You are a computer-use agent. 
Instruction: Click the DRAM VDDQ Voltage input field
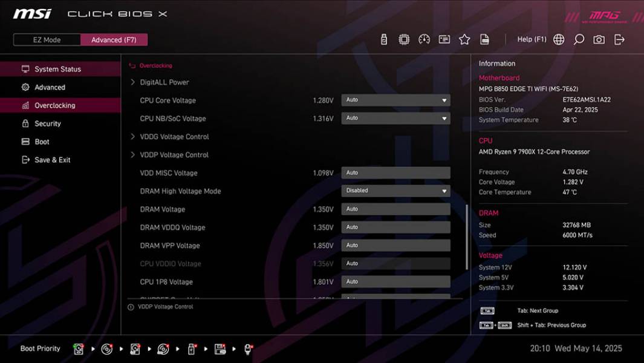pos(395,227)
